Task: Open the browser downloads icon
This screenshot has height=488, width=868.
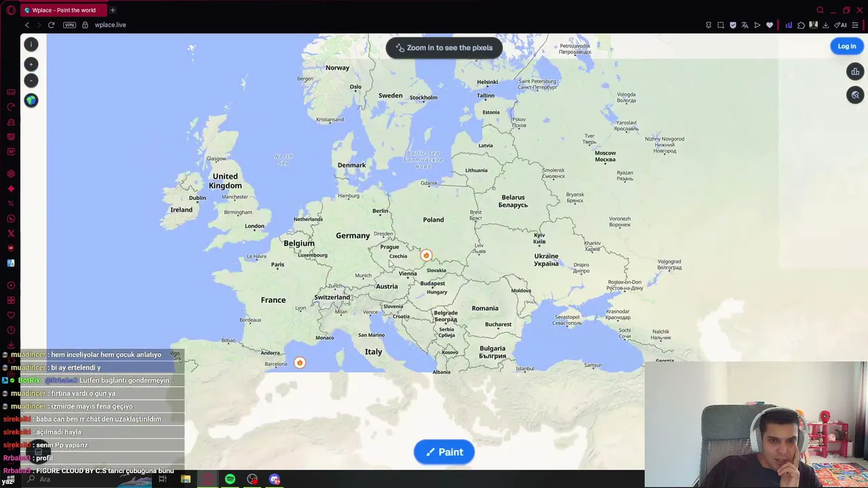Action: point(825,25)
